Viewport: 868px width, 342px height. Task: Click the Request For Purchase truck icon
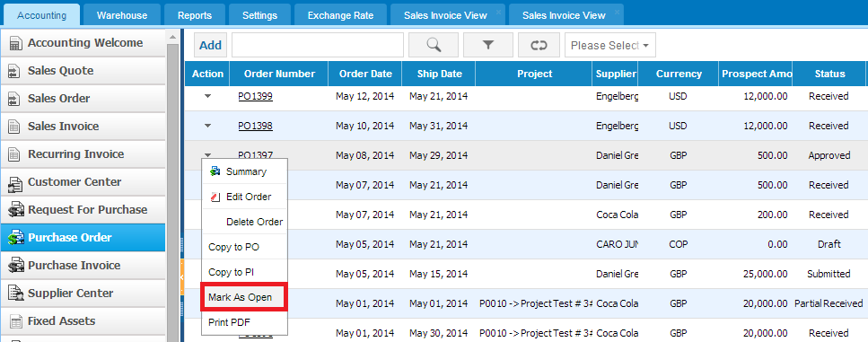[16, 210]
